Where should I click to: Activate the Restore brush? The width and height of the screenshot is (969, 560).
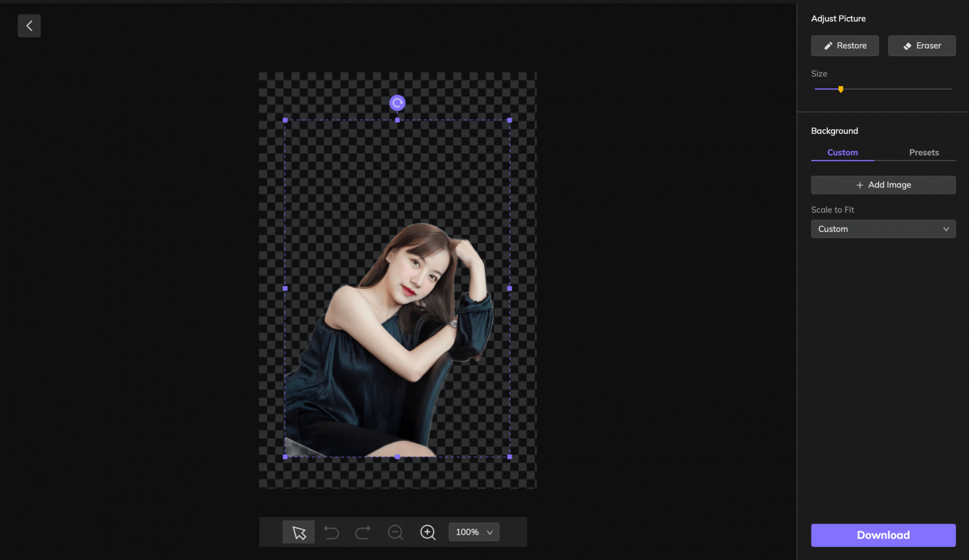click(x=844, y=46)
